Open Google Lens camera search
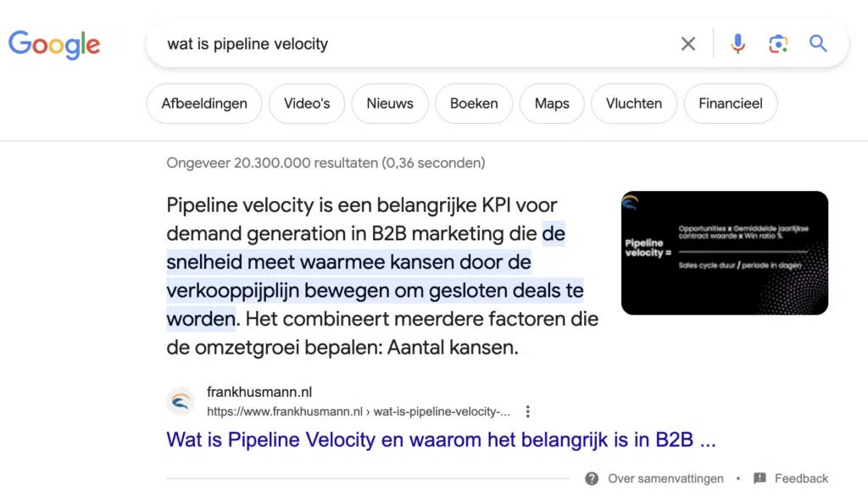The height and width of the screenshot is (503, 868). click(x=778, y=43)
